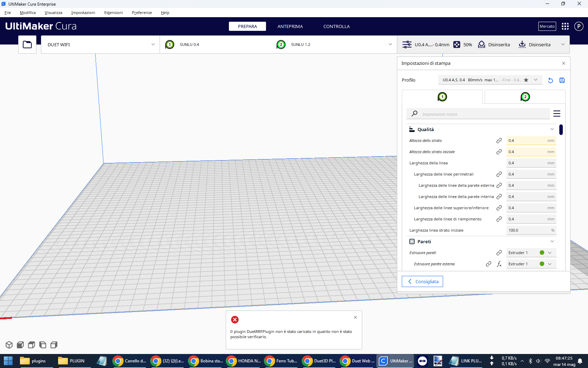Click the settings panel scrollbar handle
Viewport: 588px width, 368px height.
click(561, 130)
